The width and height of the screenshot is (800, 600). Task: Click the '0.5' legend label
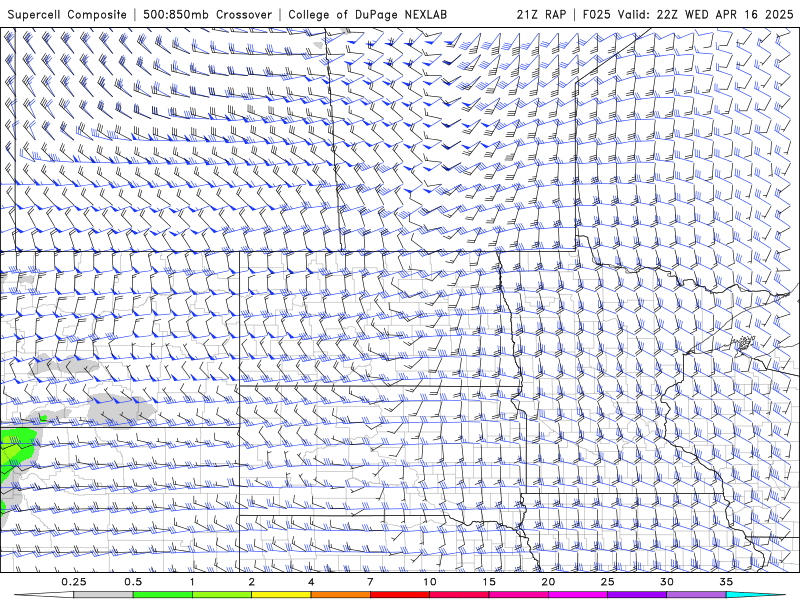[x=133, y=582]
